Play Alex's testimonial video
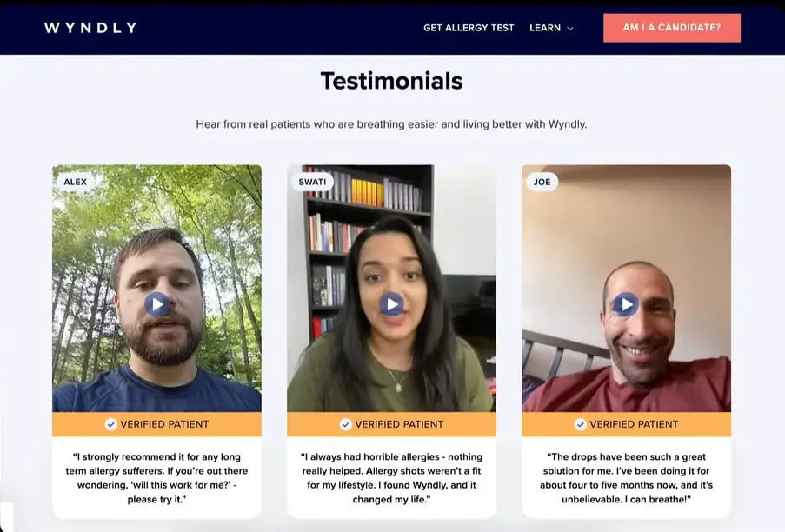This screenshot has width=785, height=532. [x=157, y=304]
